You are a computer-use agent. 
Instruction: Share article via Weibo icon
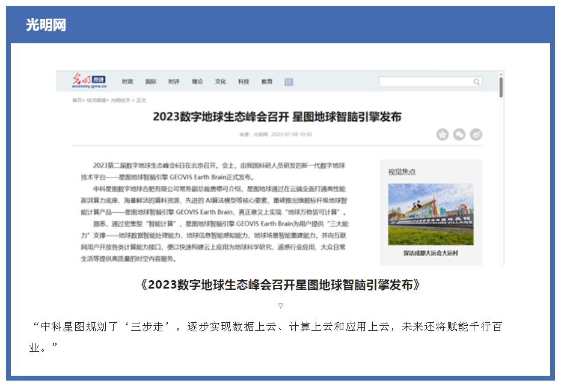coord(476,135)
